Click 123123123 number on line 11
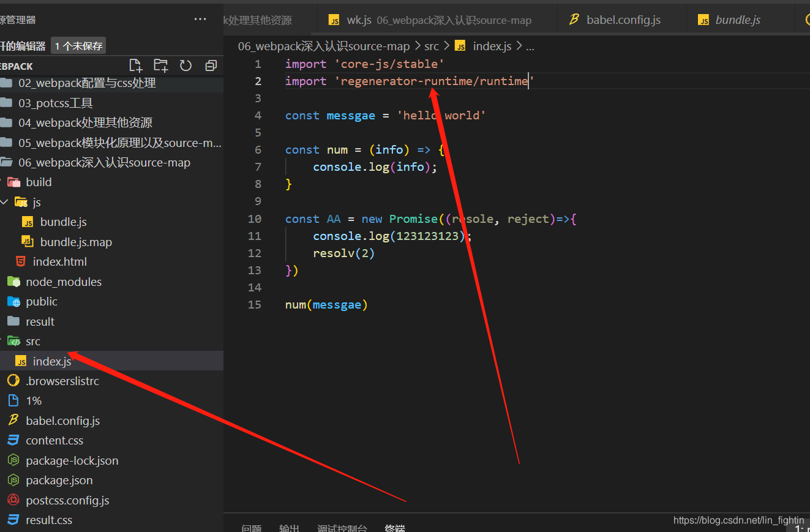This screenshot has width=810, height=532. [x=427, y=236]
